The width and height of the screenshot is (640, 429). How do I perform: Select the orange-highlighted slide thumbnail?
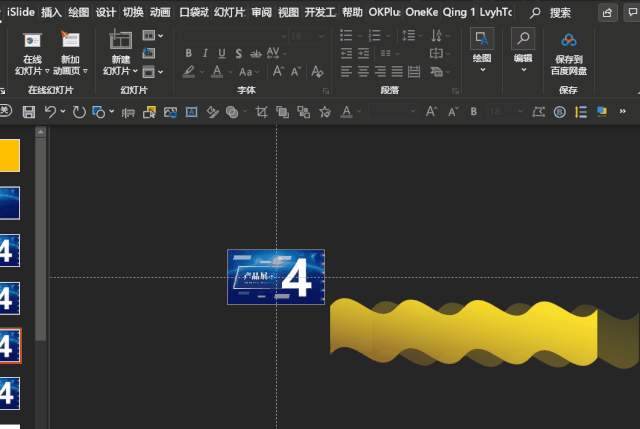(x=10, y=346)
